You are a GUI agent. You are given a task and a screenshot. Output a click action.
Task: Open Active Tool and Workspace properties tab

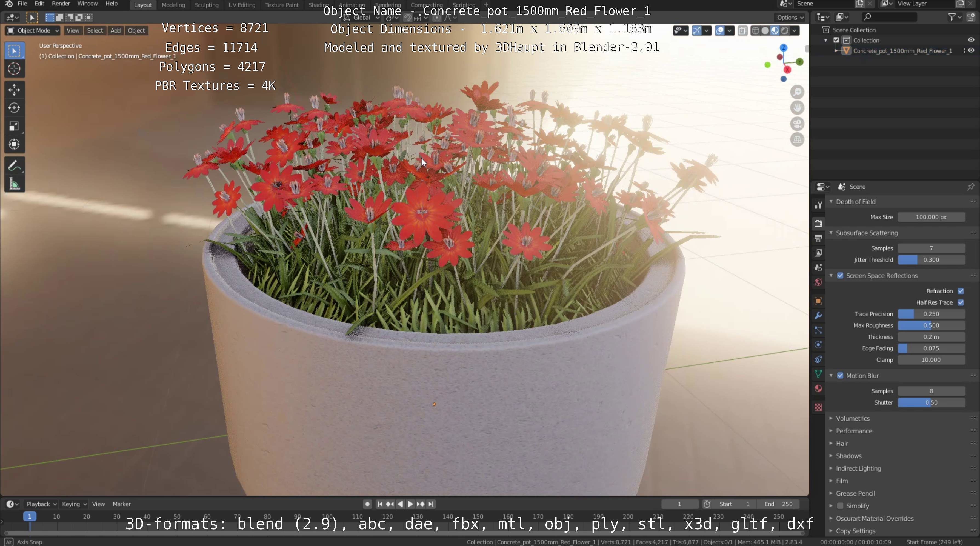tap(818, 205)
